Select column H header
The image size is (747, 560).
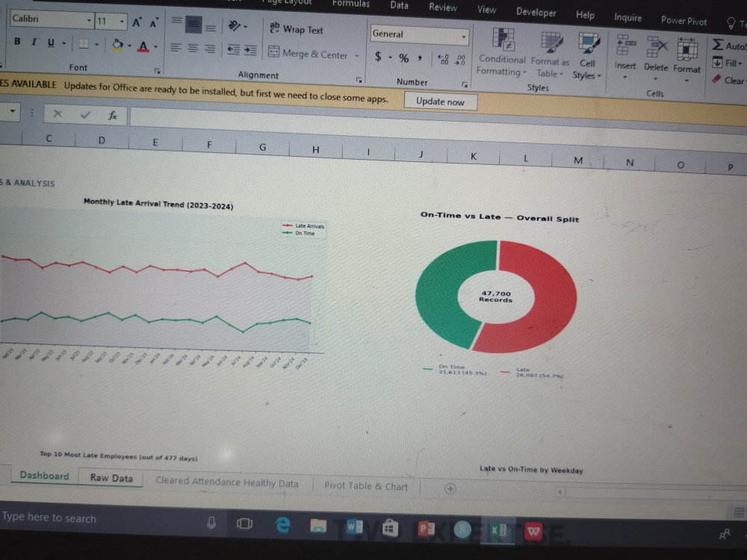pyautogui.click(x=315, y=149)
